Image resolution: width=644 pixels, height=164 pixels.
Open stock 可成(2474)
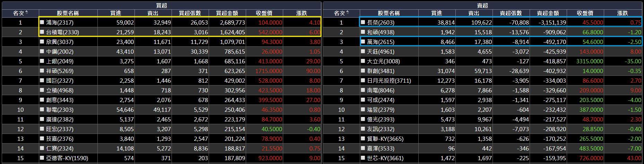tap(381, 100)
